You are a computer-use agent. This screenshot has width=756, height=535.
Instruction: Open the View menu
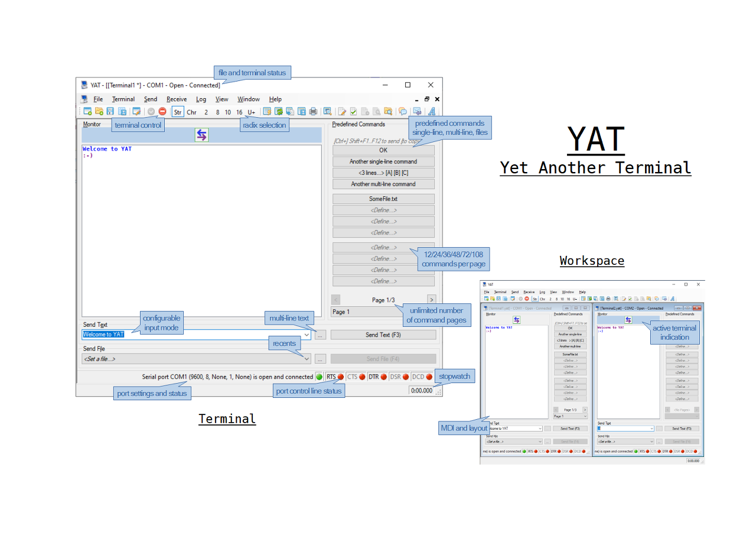coord(221,99)
